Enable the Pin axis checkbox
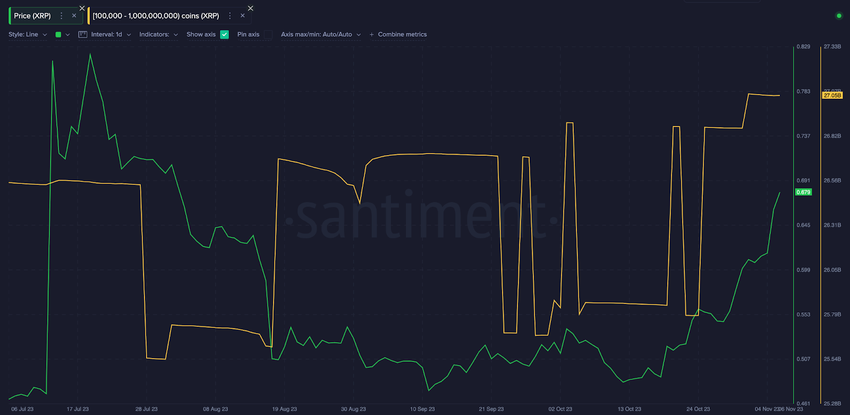This screenshot has height=415, width=850. (x=268, y=34)
